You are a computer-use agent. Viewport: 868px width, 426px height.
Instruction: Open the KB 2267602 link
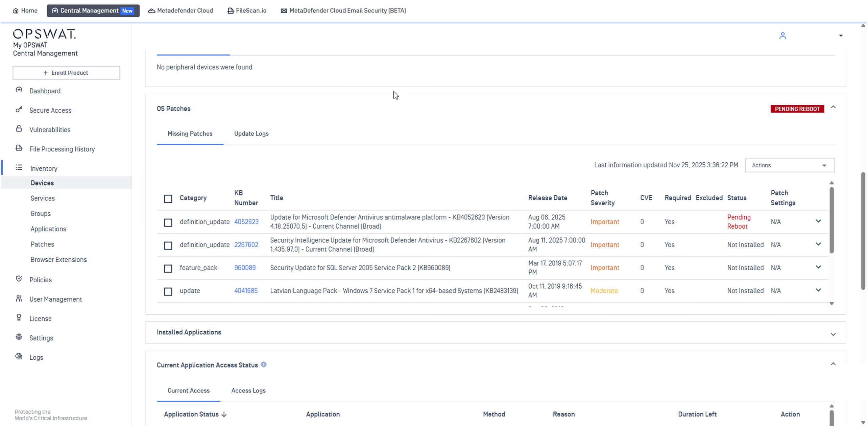click(246, 245)
